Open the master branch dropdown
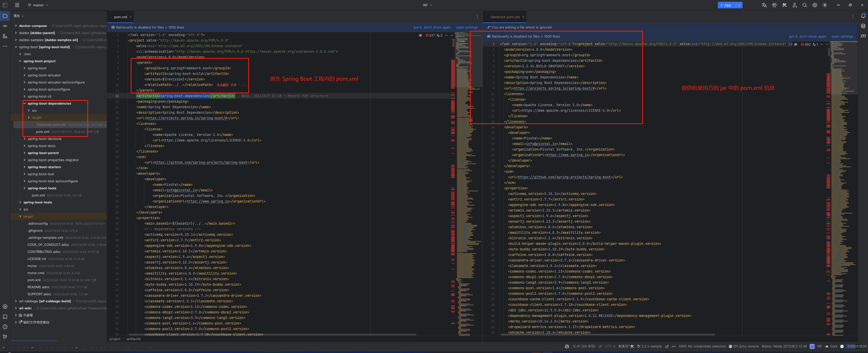Viewport: 868px width, 353px height. tap(38, 5)
